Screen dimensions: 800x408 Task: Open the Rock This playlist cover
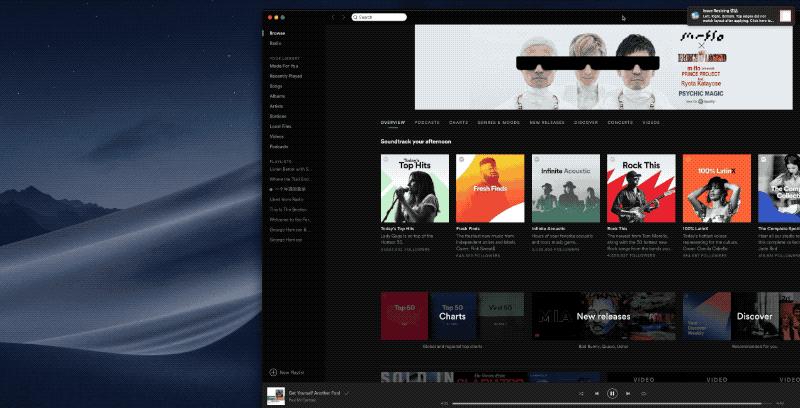coord(640,188)
